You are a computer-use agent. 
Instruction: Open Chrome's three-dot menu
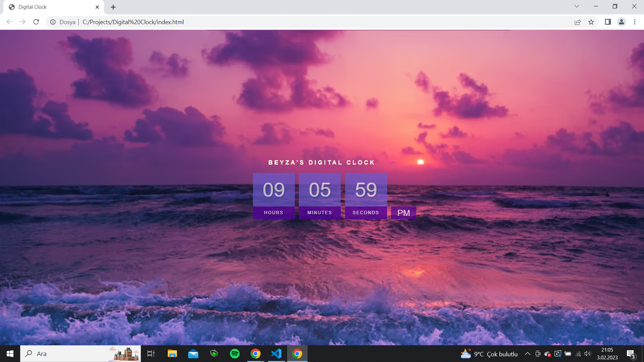point(635,22)
